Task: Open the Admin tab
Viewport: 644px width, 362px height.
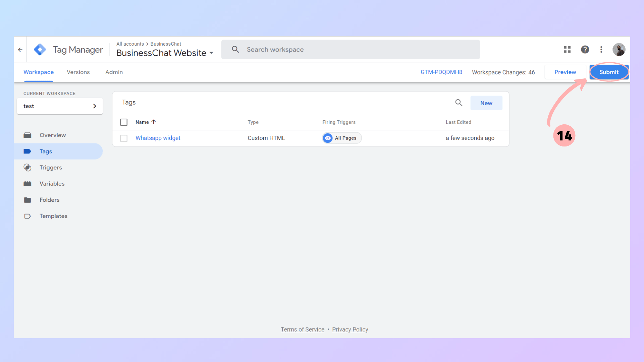Action: 114,72
